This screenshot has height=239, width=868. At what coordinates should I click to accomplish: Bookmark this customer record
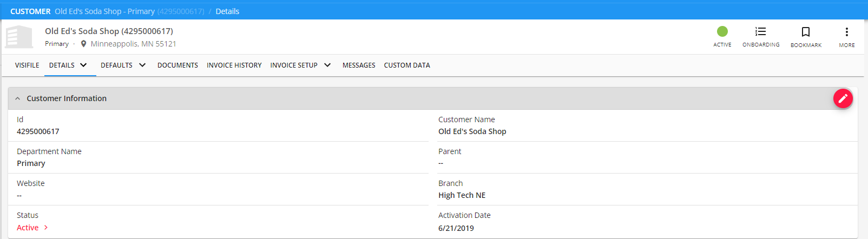(x=805, y=32)
